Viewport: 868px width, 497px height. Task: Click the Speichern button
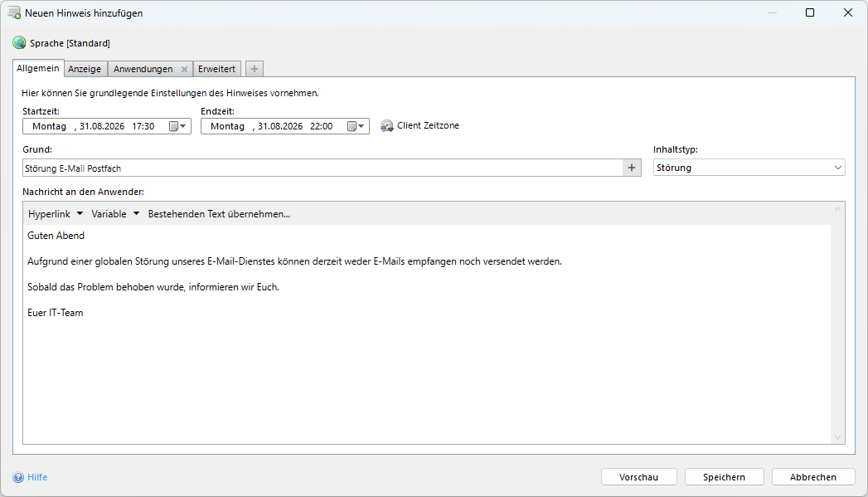pyautogui.click(x=724, y=477)
